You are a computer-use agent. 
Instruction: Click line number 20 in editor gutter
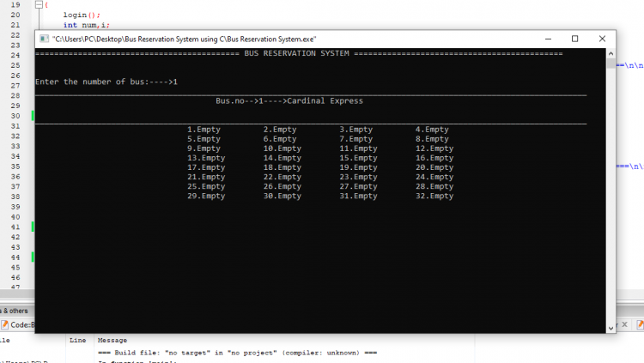15,15
